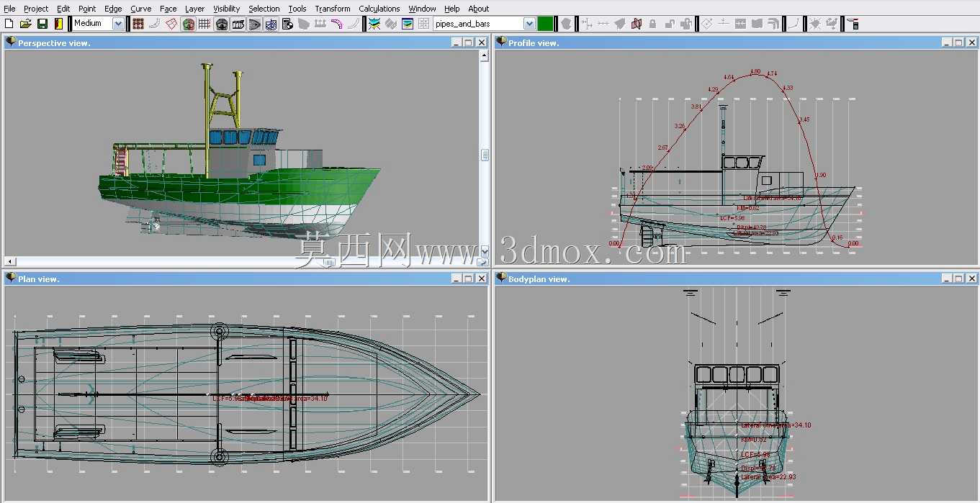Click the Plan view title bar
Viewport: 980px width, 503px height.
coord(246,278)
